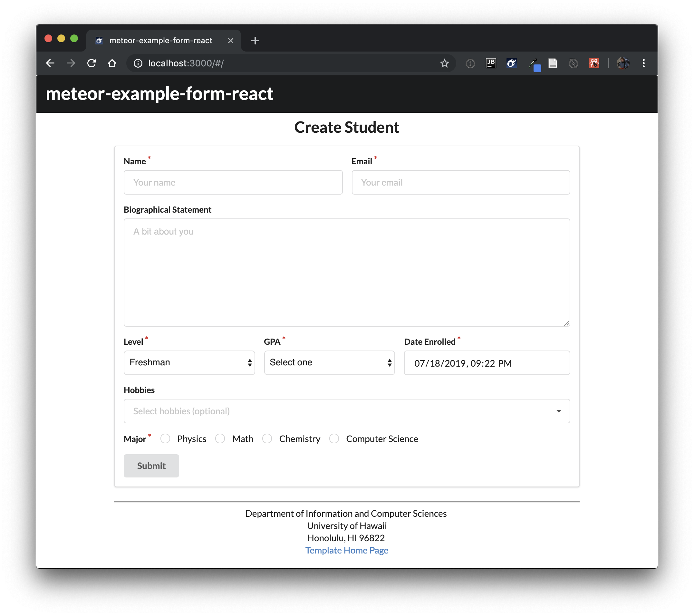Choose Computer Science radio button
The height and width of the screenshot is (616, 694).
point(334,439)
